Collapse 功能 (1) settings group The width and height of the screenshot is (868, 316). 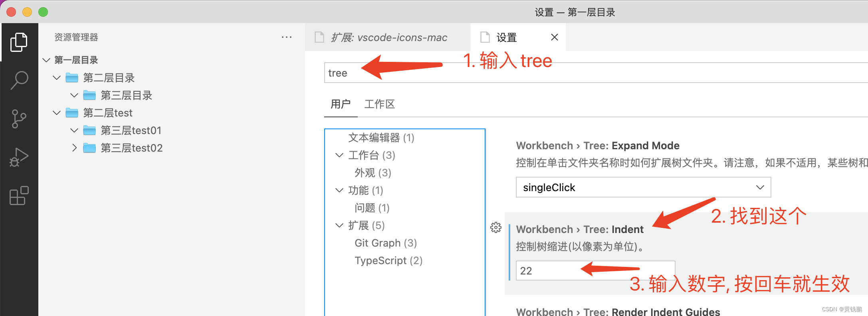tap(339, 190)
